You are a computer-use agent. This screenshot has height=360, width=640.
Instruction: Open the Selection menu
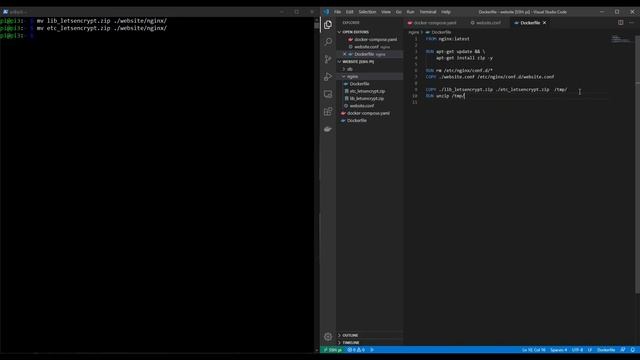pos(367,12)
